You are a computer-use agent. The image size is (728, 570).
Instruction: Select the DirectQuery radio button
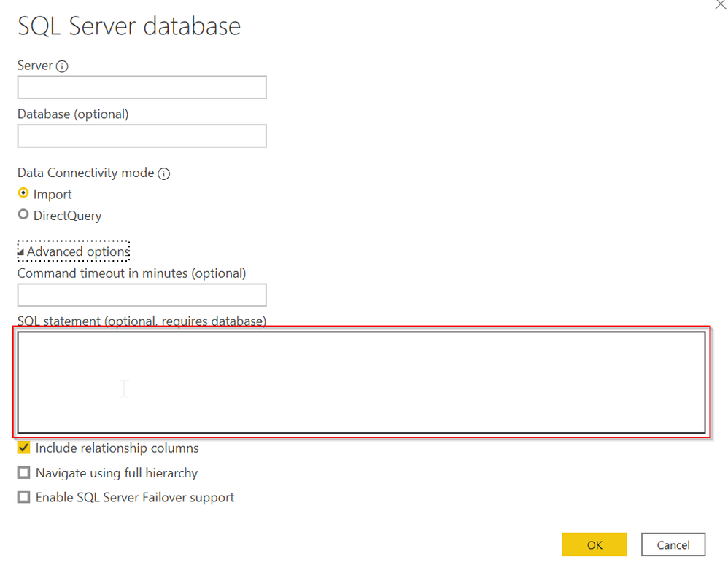(x=23, y=214)
